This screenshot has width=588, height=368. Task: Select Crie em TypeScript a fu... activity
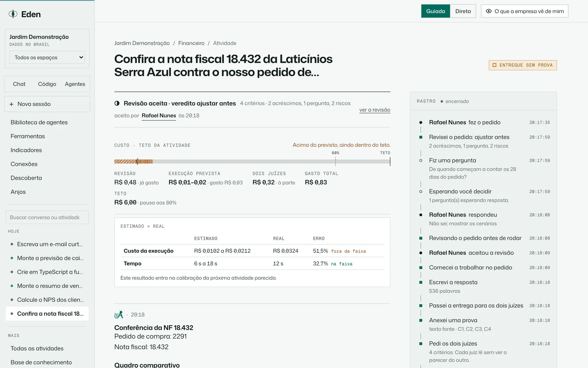[x=47, y=272]
